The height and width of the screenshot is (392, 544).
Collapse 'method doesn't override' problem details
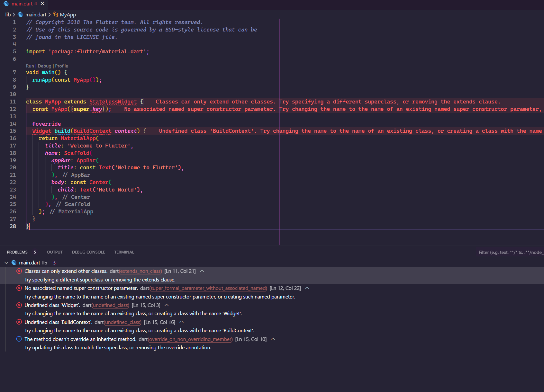coord(273,339)
